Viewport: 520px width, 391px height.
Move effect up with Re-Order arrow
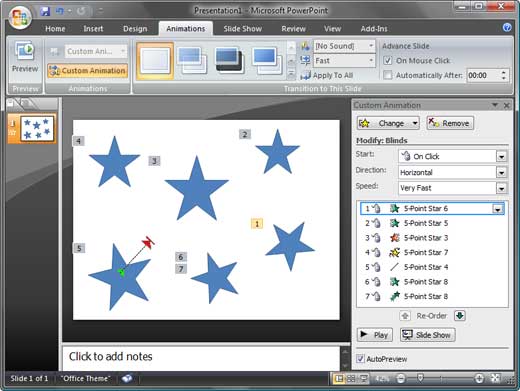click(405, 316)
